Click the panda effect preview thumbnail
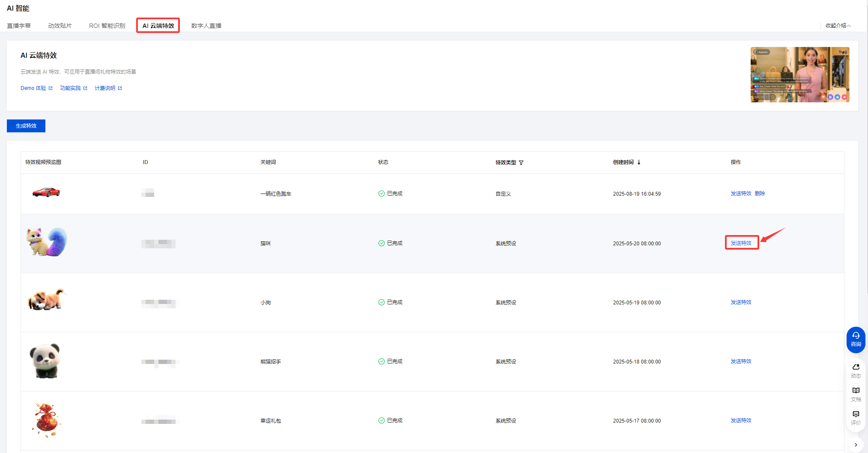 45,361
